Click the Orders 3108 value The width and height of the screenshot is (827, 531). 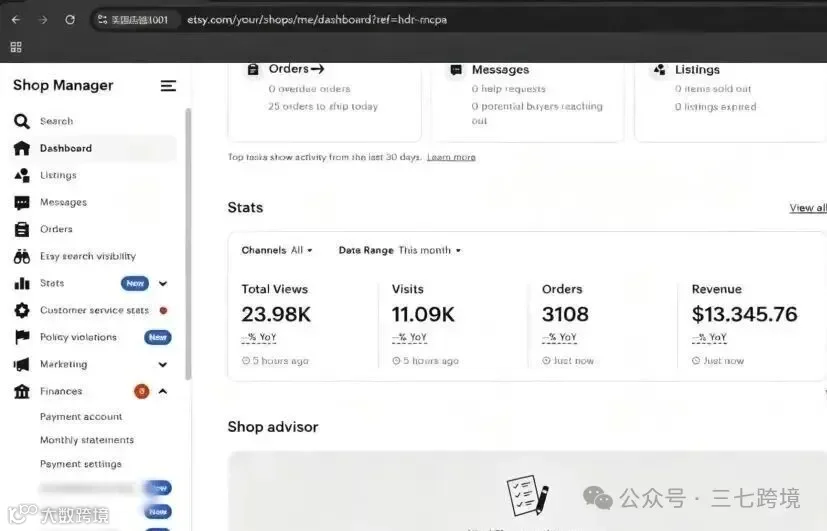(x=565, y=314)
